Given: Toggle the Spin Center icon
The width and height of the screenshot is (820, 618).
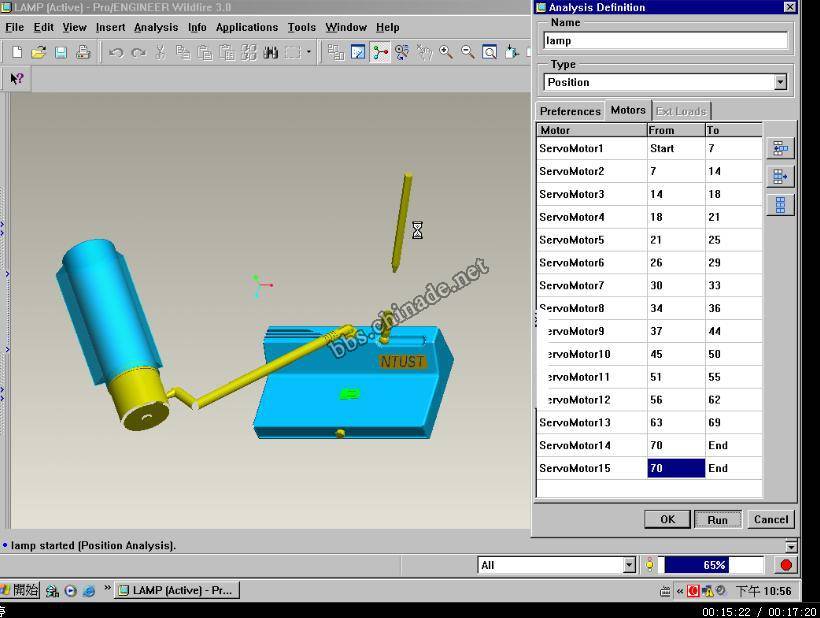Looking at the screenshot, I should click(380, 52).
